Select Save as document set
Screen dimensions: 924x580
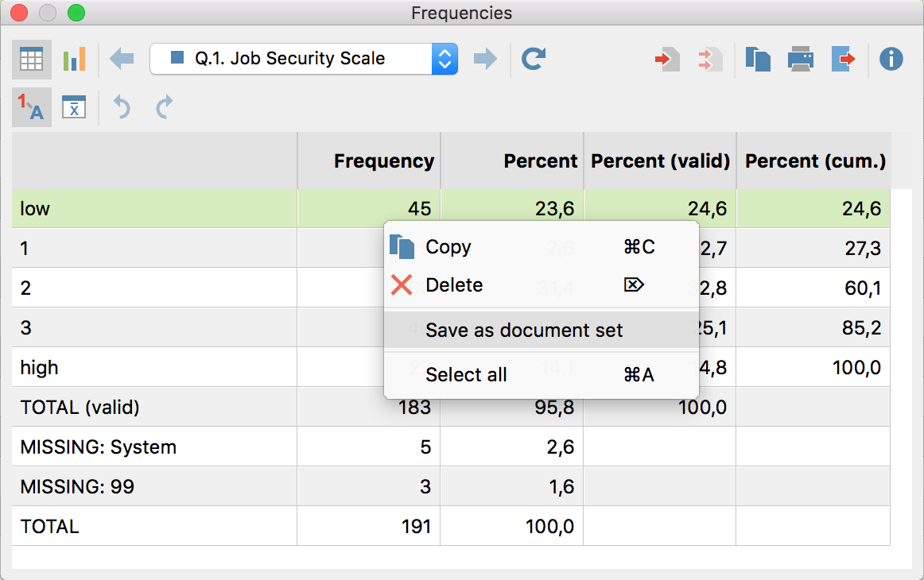pyautogui.click(x=524, y=331)
